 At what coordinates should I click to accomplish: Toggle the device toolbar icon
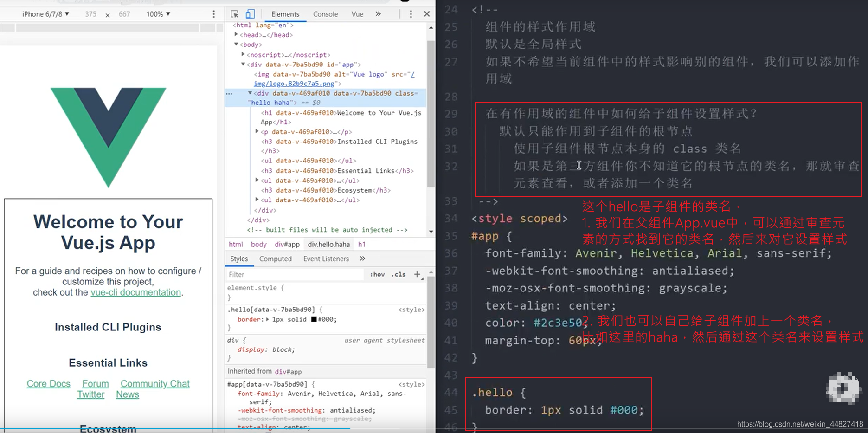click(x=250, y=14)
